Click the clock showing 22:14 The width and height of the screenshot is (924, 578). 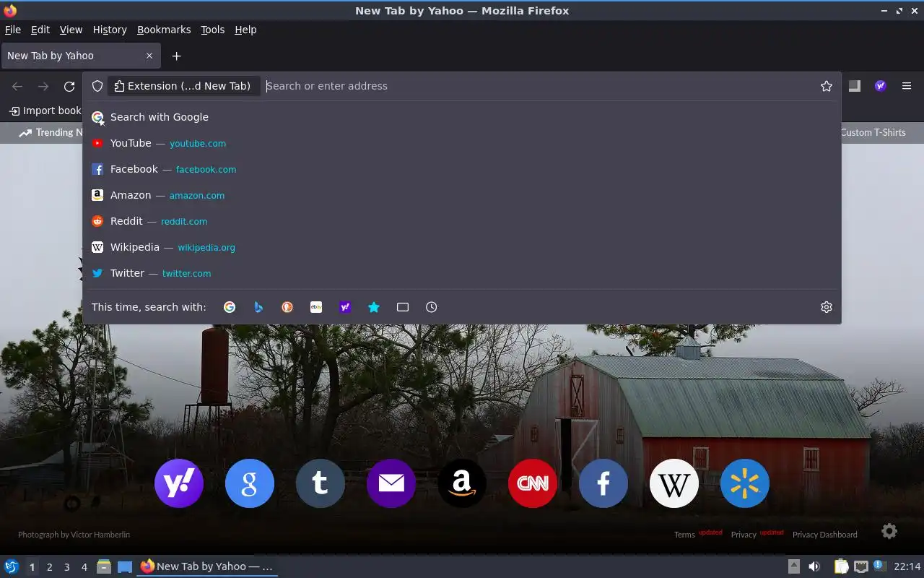pyautogui.click(x=907, y=566)
